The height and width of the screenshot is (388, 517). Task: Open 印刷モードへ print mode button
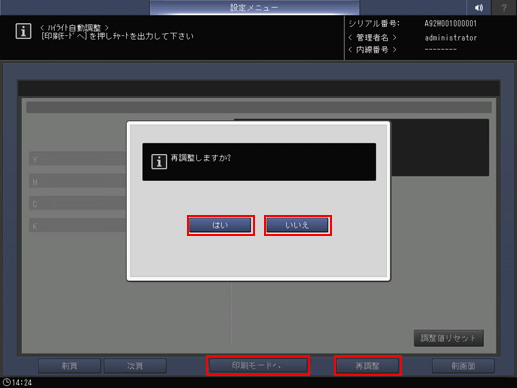tap(258, 366)
